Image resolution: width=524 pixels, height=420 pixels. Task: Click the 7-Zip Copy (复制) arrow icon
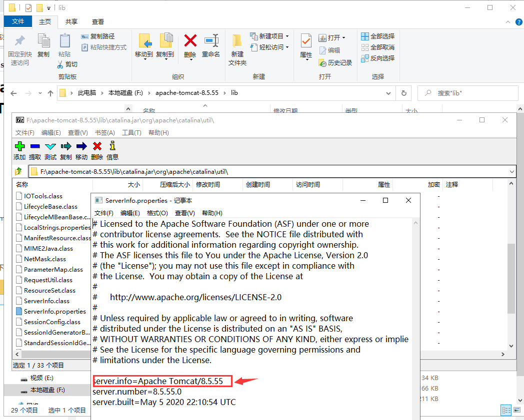point(66,146)
